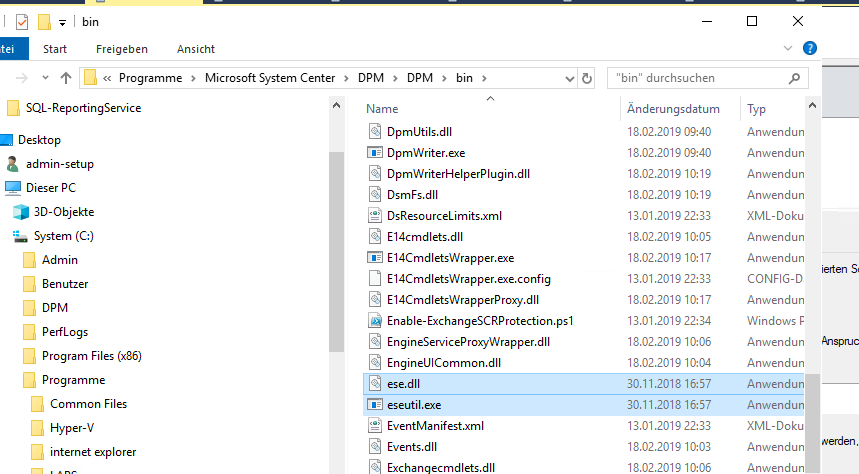
Task: Select Programme folder in navigation tree
Action: pyautogui.click(x=73, y=380)
